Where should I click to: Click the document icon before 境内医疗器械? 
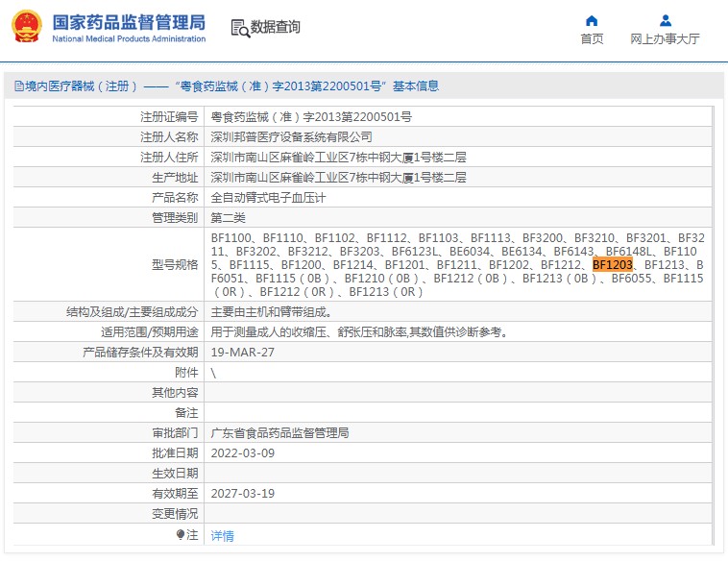(19, 86)
